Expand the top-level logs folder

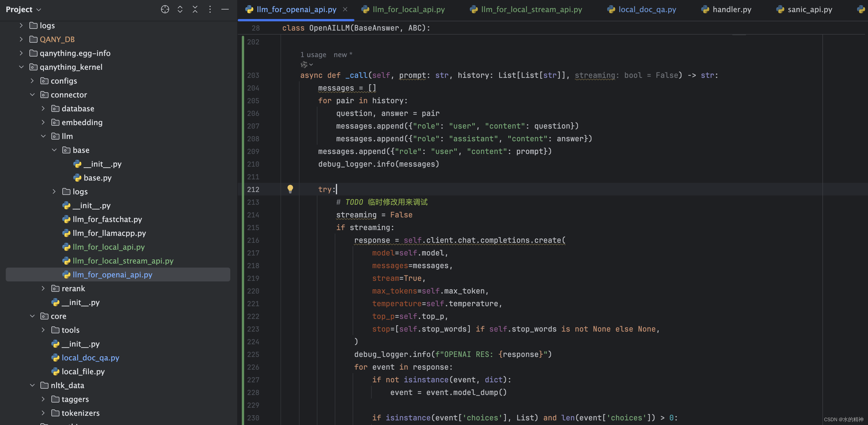click(21, 26)
